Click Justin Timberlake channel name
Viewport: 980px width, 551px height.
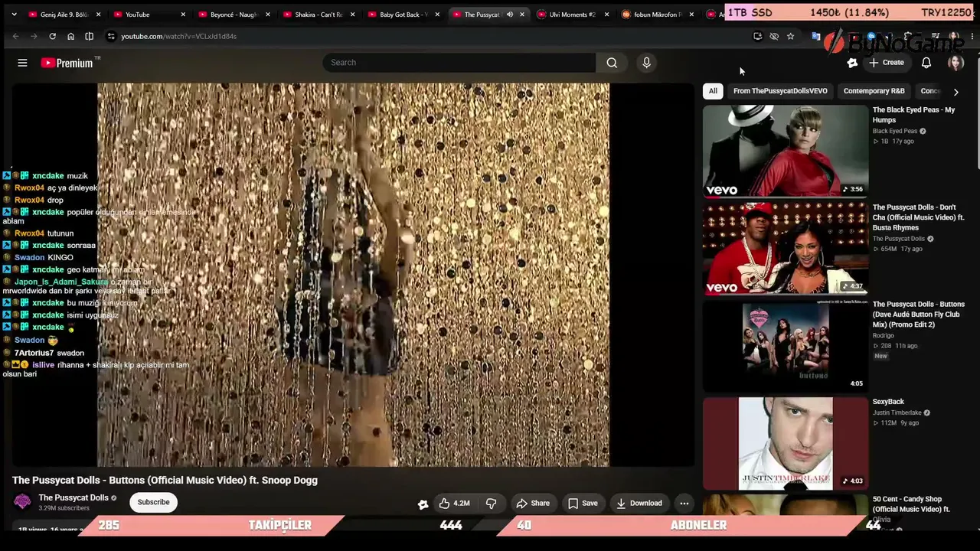pyautogui.click(x=897, y=413)
